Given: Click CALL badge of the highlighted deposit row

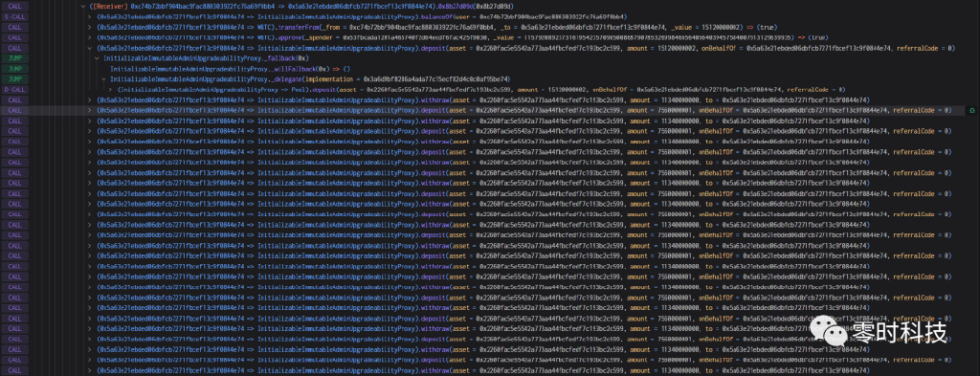Looking at the screenshot, I should click(14, 111).
